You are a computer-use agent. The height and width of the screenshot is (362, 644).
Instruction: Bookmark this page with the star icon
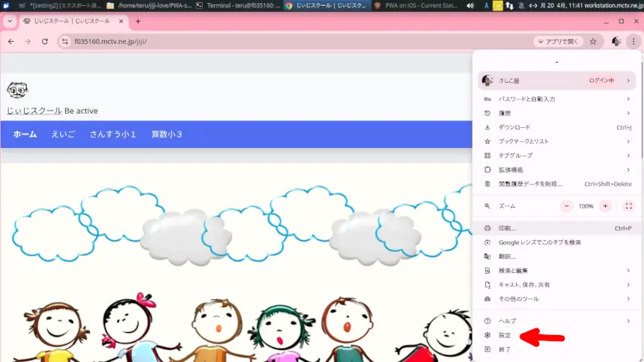pyautogui.click(x=593, y=41)
